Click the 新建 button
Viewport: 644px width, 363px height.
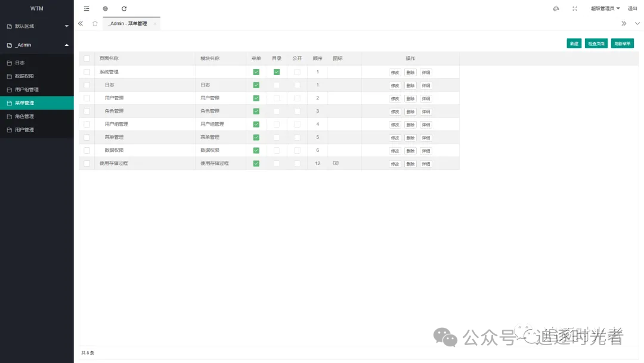[x=574, y=44]
